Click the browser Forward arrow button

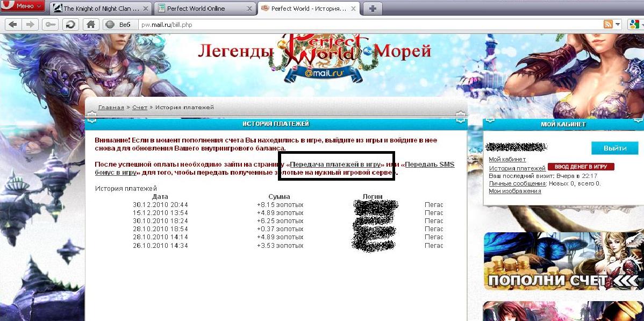tap(30, 24)
